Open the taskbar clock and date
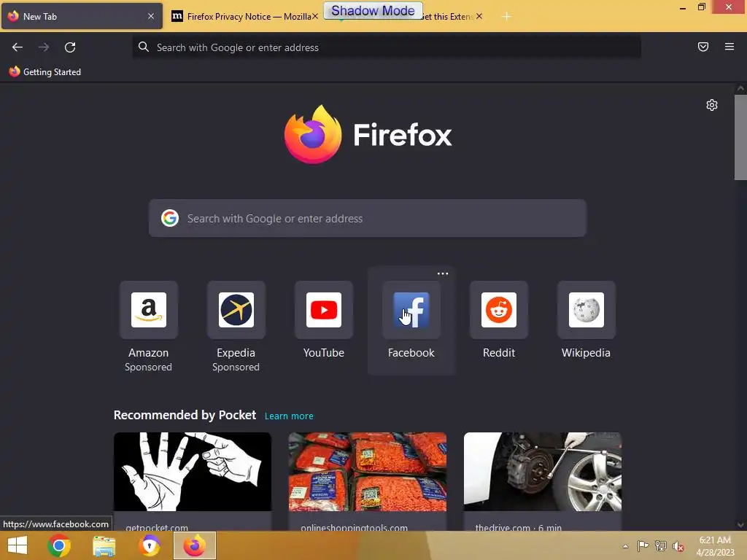Viewport: 747px width, 560px height. point(715,546)
